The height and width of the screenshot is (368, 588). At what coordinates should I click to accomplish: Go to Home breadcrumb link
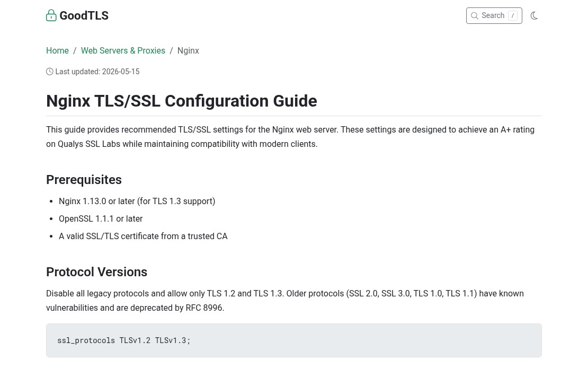[57, 51]
